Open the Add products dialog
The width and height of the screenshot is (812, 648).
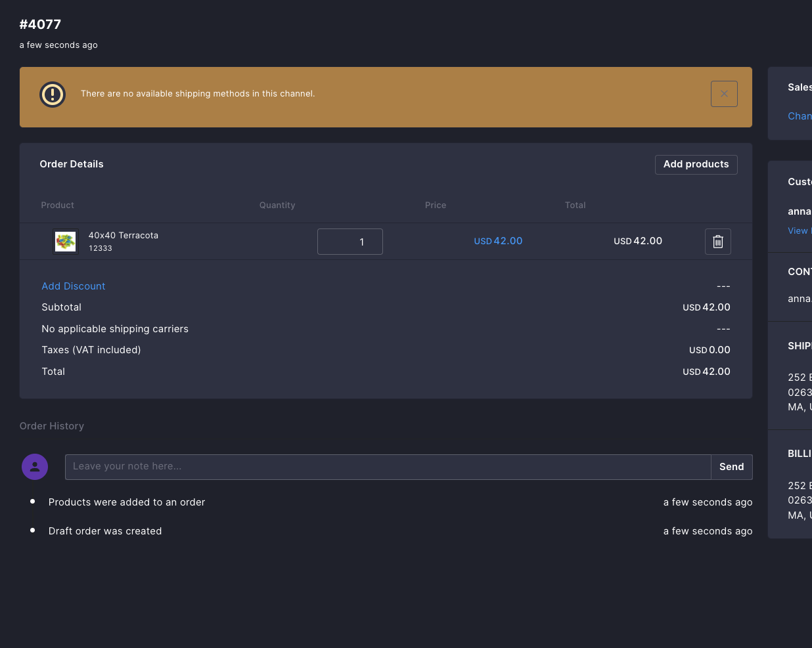point(696,164)
